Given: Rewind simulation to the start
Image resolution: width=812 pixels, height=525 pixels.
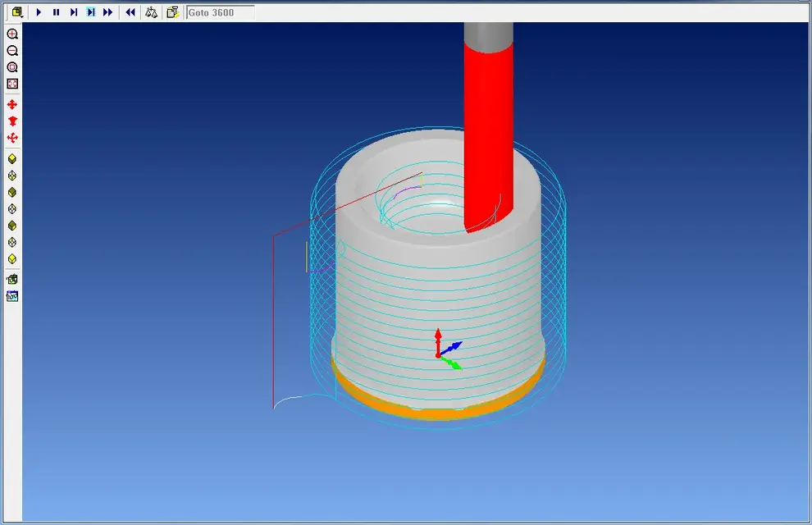Looking at the screenshot, I should (130, 12).
